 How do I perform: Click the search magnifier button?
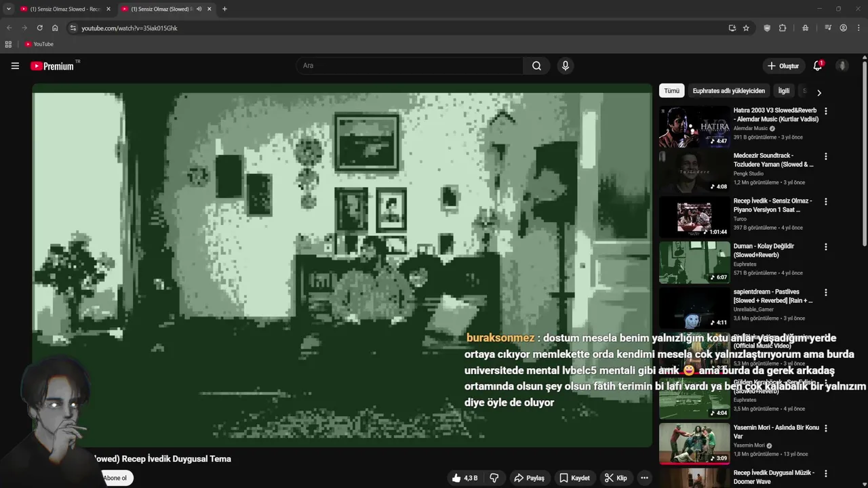pos(536,66)
